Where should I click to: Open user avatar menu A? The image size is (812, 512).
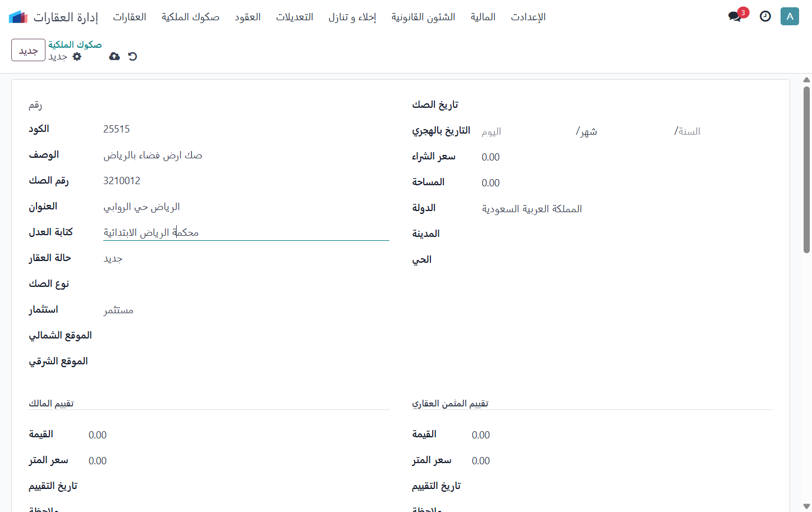pos(790,16)
